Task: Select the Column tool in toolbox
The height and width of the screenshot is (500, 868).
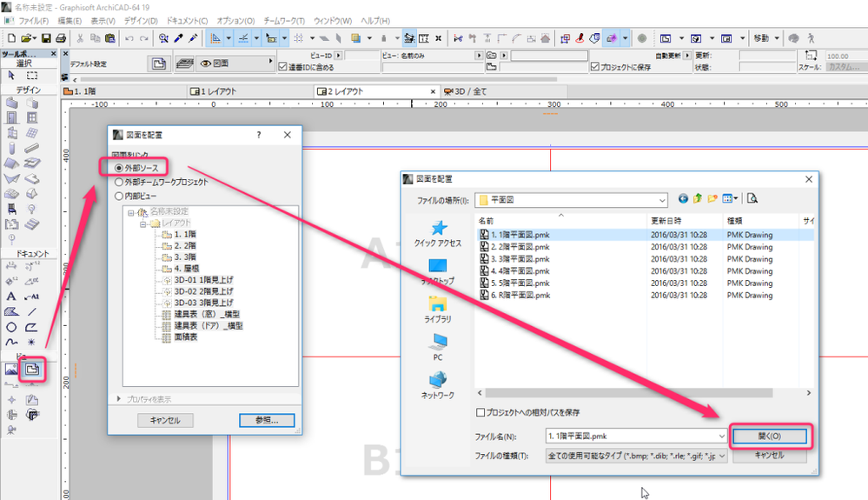Action: point(11,148)
